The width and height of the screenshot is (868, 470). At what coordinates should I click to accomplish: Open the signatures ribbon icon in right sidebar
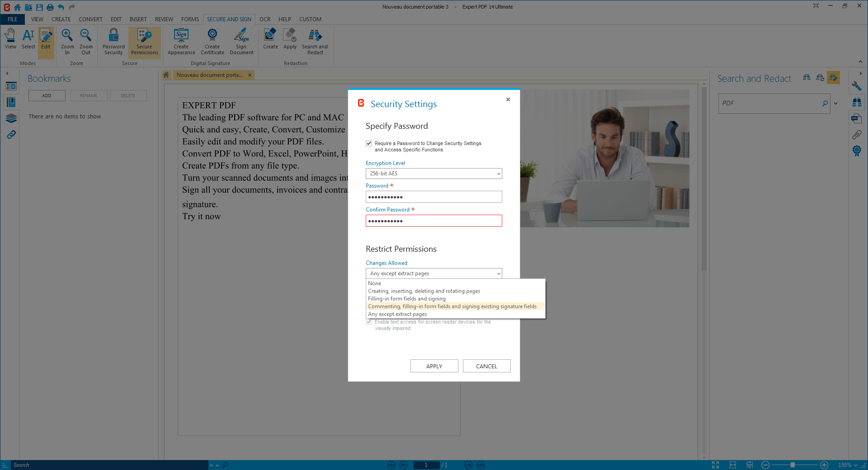point(856,151)
